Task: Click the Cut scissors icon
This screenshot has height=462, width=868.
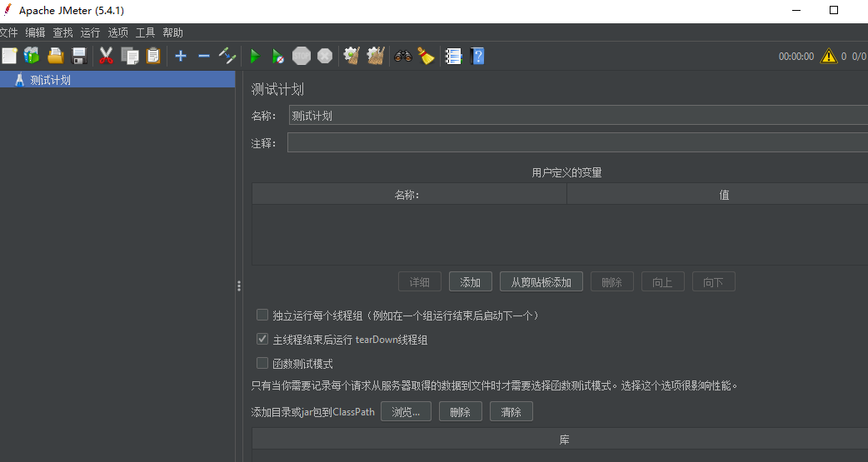Action: 106,56
